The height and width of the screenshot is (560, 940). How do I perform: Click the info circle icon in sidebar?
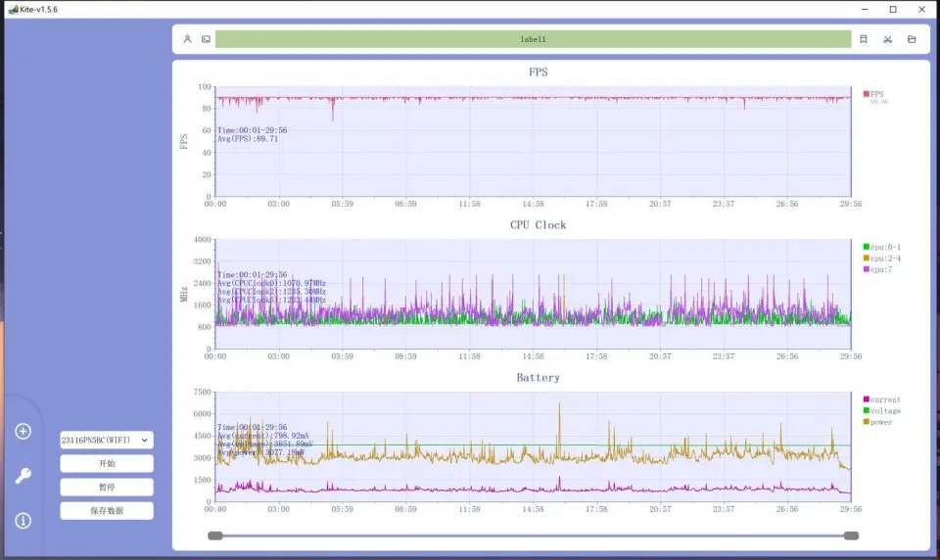click(x=23, y=521)
